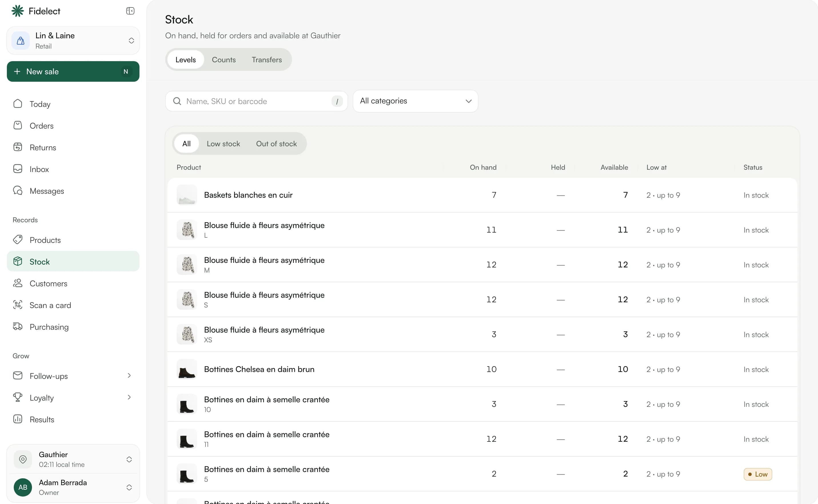This screenshot has height=504, width=818.
Task: Switch to the Counts tab
Action: [224, 60]
